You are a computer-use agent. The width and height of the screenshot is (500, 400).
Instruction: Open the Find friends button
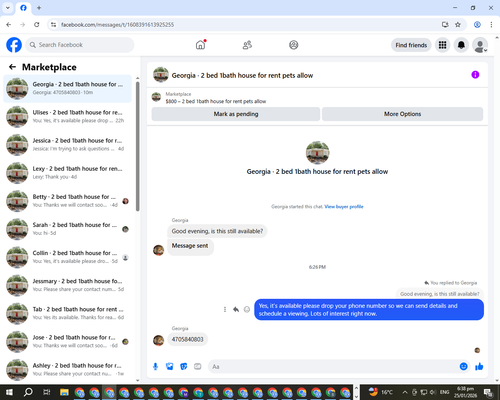click(411, 45)
